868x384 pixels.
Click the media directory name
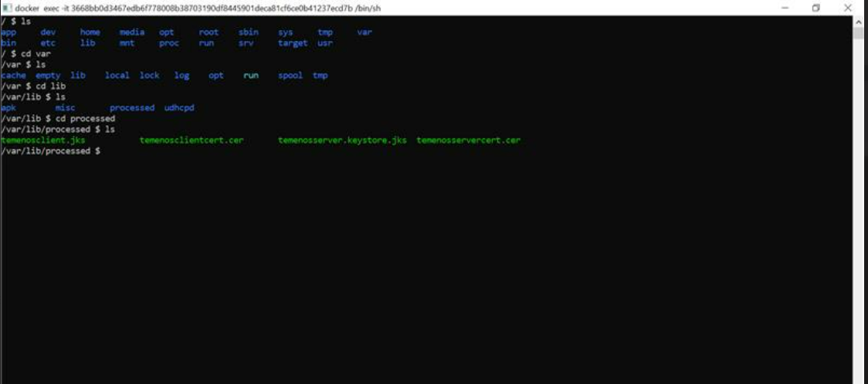132,32
